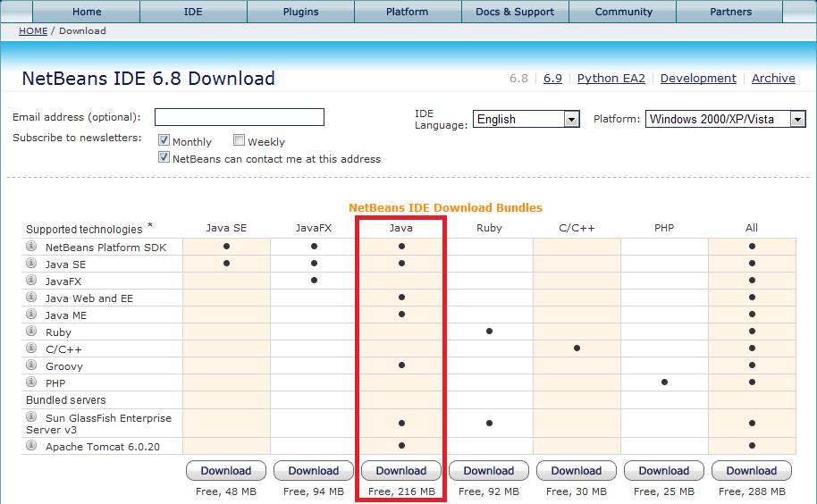Click info icon beside NetBeans Platform SDK
This screenshot has width=817, height=504.
(x=31, y=246)
